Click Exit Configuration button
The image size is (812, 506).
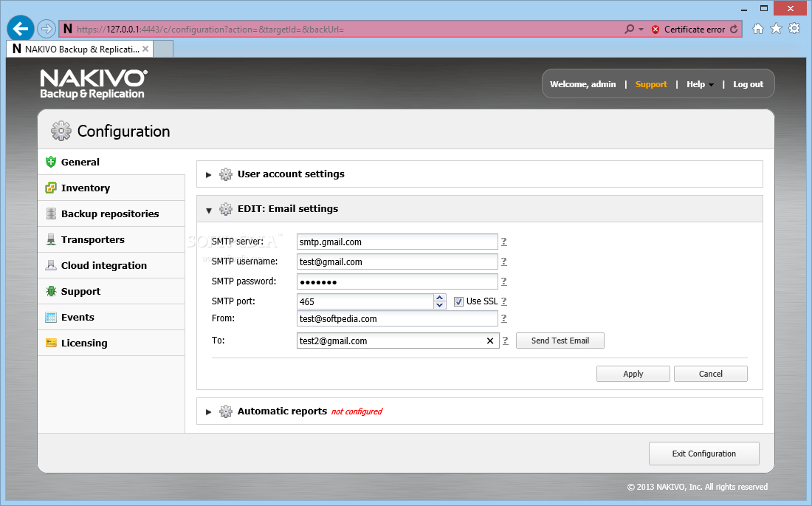703,454
